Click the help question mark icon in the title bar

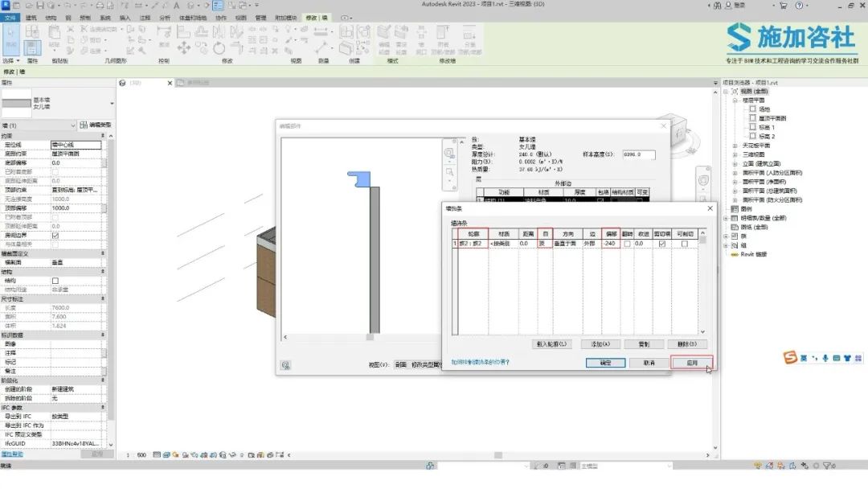(x=799, y=5)
